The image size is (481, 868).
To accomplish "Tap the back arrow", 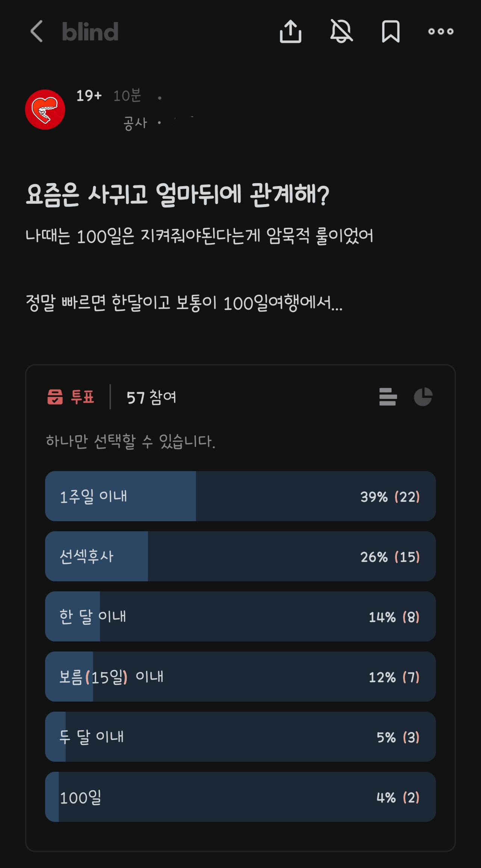I will point(37,31).
